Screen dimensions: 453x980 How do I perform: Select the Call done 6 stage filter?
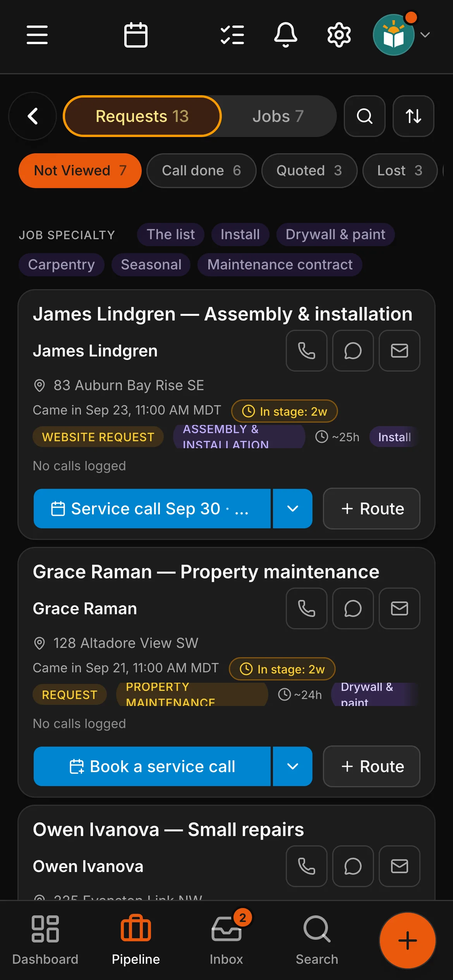coord(201,171)
